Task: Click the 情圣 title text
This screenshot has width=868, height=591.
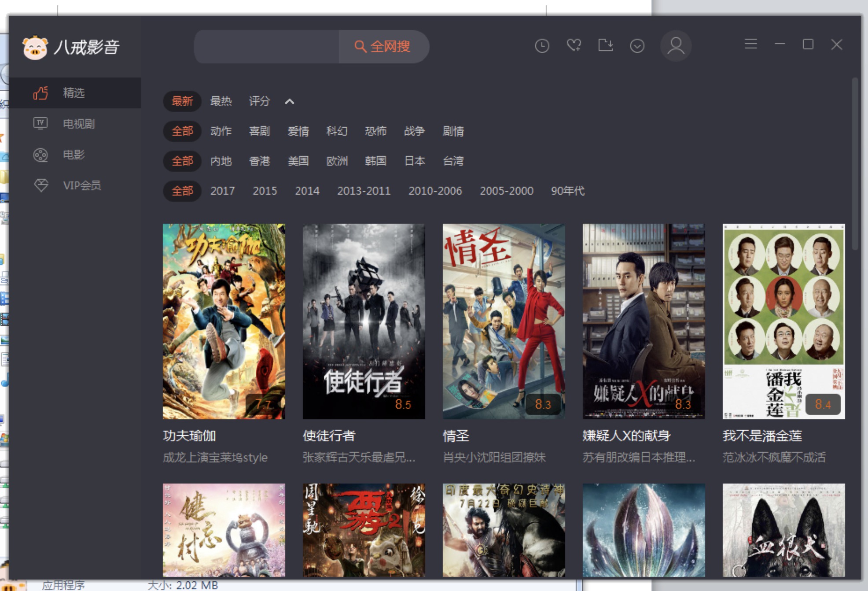Action: [x=456, y=436]
